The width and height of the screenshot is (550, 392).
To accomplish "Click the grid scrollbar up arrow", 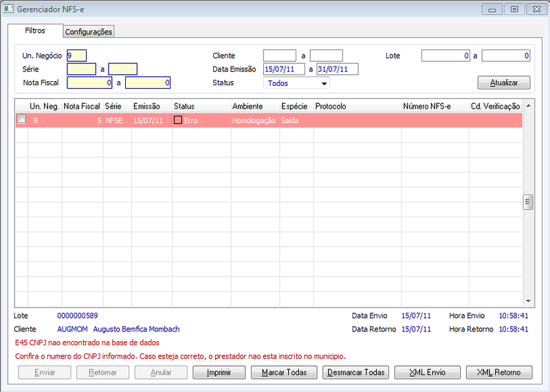I will [528, 106].
